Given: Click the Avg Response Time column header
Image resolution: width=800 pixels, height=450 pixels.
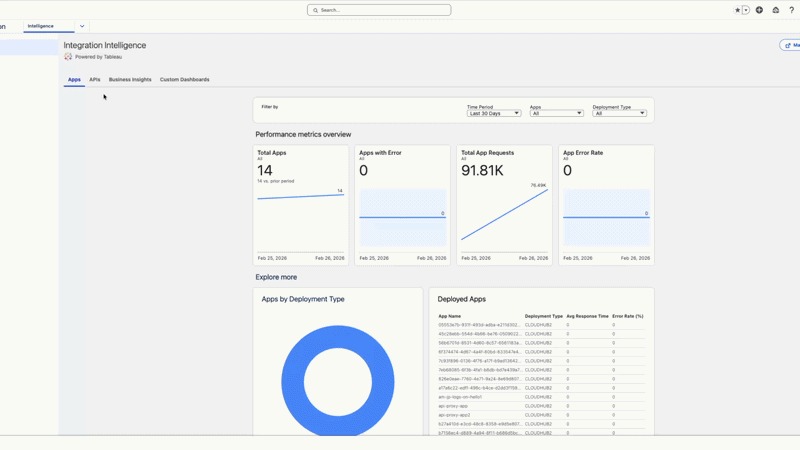Looking at the screenshot, I should (587, 316).
